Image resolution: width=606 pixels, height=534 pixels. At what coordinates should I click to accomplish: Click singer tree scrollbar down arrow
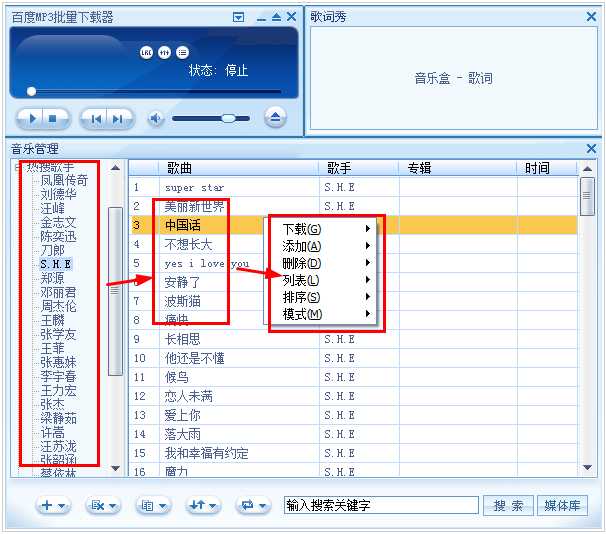[115, 468]
